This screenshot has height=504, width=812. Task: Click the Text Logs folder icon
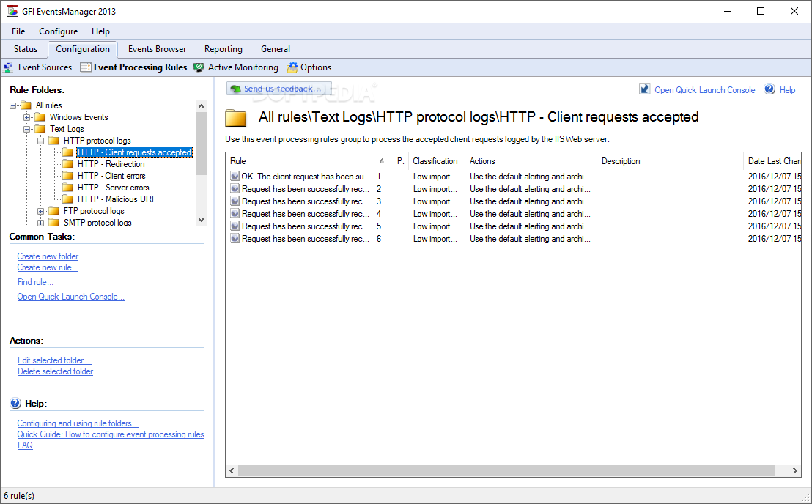[40, 129]
